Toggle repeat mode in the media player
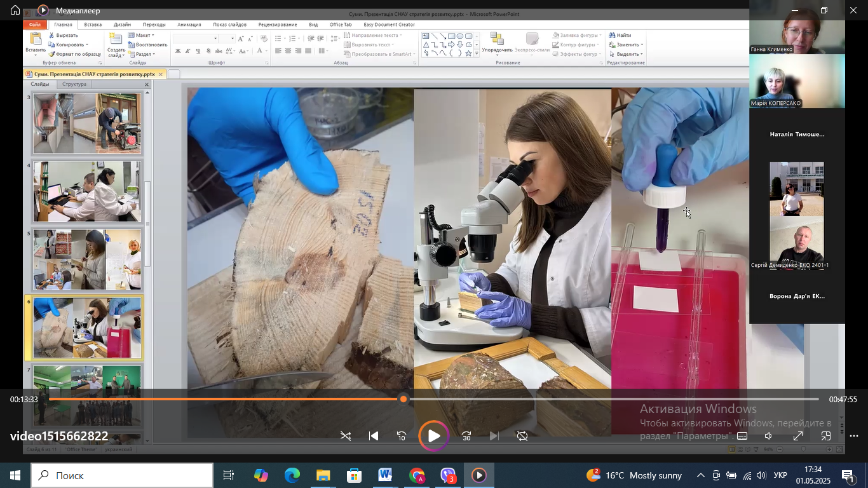The height and width of the screenshot is (488, 868). [522, 436]
